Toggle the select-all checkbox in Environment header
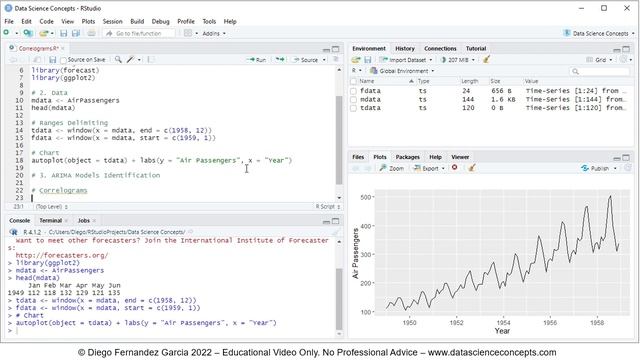The width and height of the screenshot is (640, 360). tap(353, 81)
